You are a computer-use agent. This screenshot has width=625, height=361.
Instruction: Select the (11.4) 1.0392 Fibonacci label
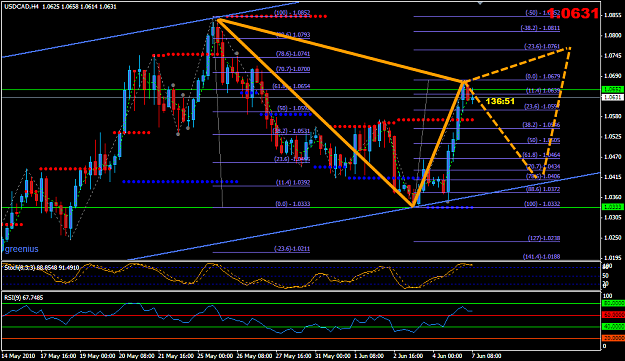click(293, 183)
